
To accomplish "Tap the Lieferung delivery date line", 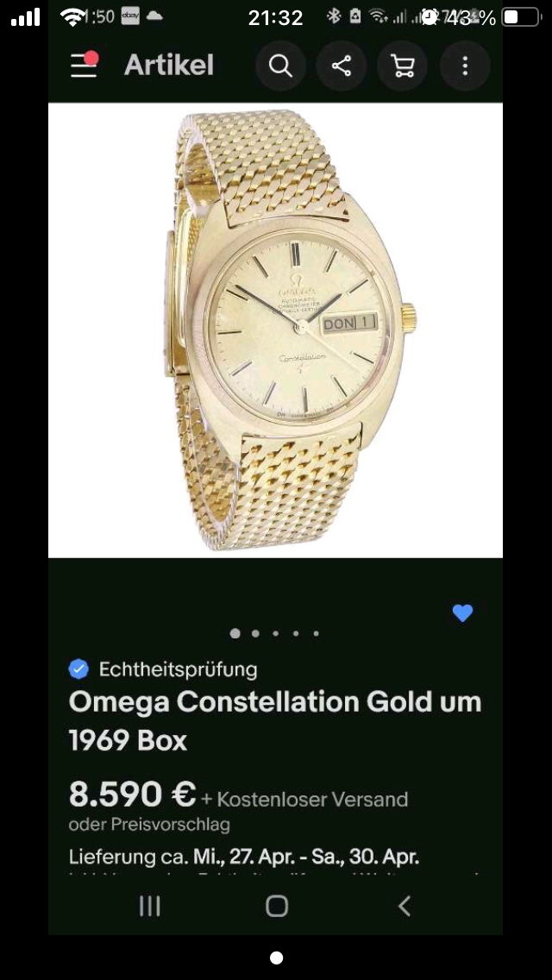I will pyautogui.click(x=244, y=857).
